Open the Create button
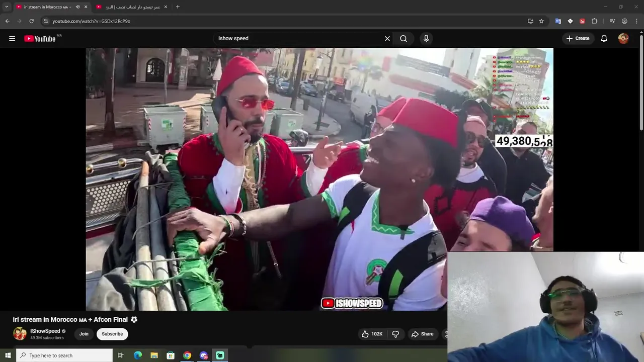Viewport: 644px width, 362px height. click(578, 38)
